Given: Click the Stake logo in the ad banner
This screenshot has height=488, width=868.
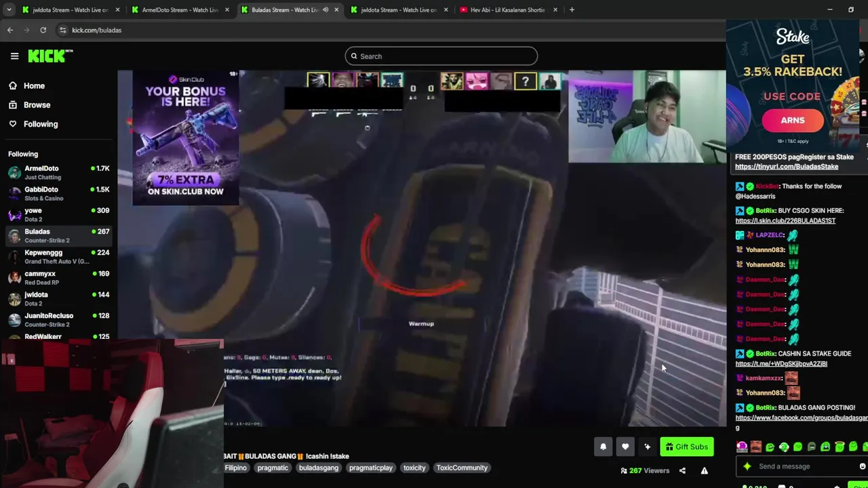Looking at the screenshot, I should pyautogui.click(x=793, y=37).
